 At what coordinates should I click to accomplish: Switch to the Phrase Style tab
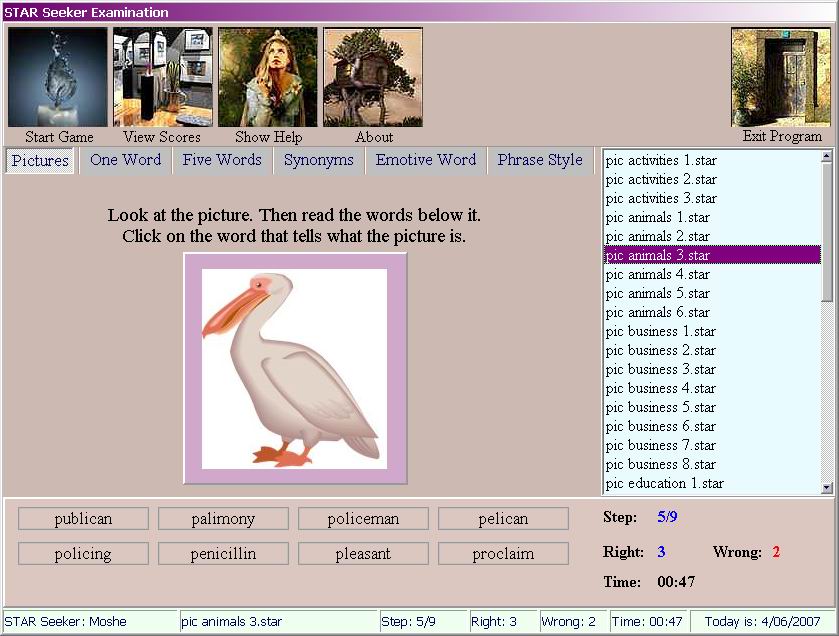pos(540,160)
